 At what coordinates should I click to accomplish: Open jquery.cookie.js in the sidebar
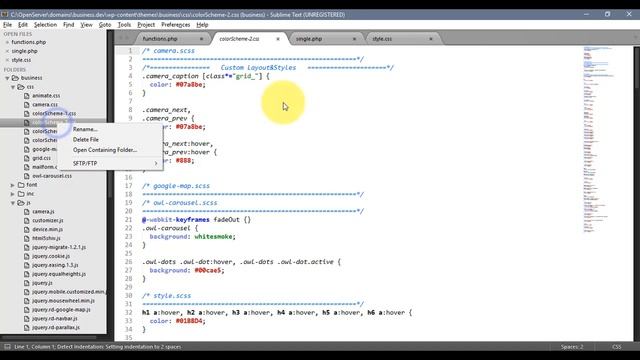pos(51,256)
